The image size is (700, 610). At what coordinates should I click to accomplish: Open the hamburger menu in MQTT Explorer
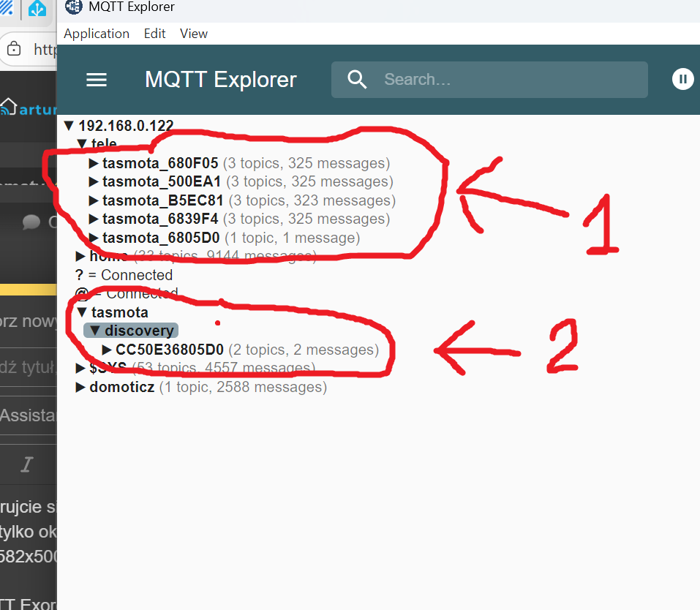tap(97, 80)
